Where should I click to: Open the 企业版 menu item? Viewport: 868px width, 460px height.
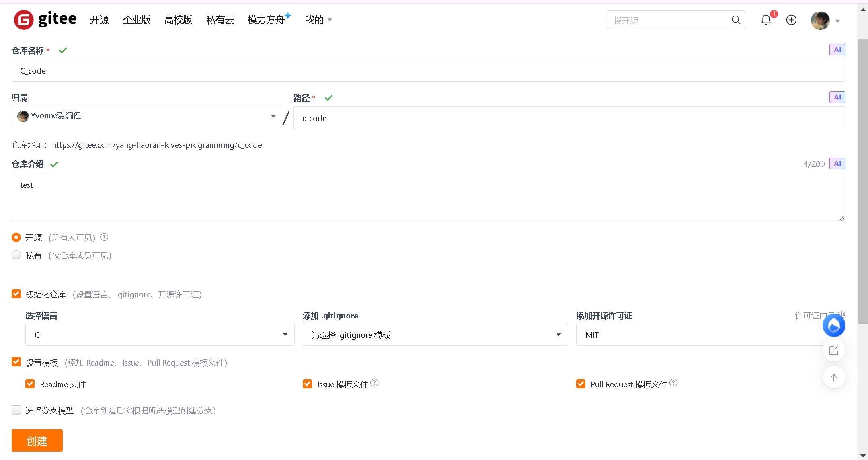[137, 20]
